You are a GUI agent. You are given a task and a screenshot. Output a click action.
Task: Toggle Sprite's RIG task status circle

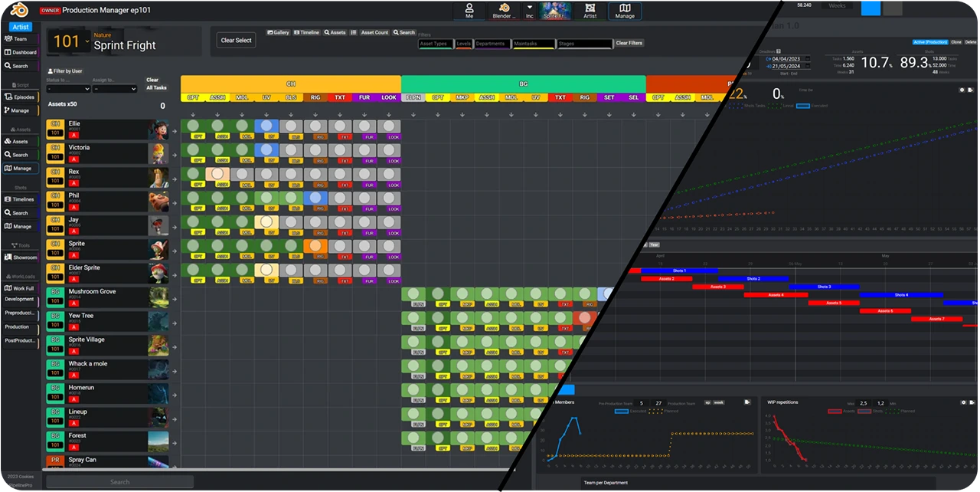point(315,246)
